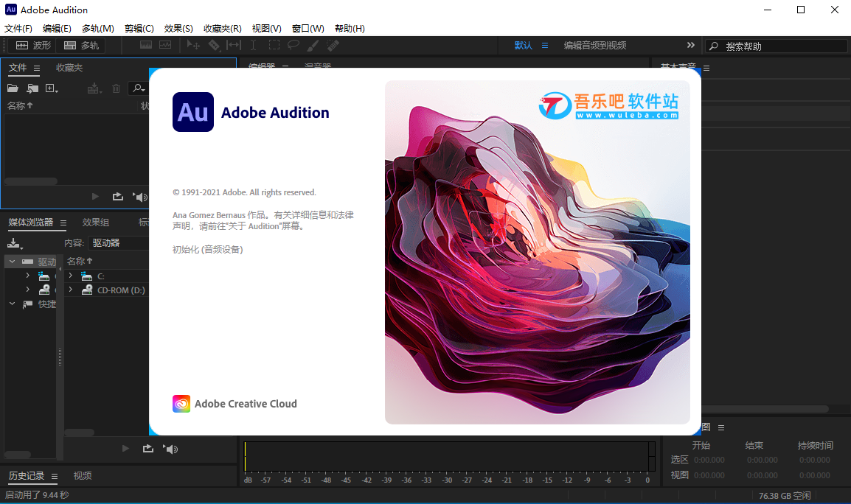Open the 基本声音 panel menu icon
851x504 pixels.
706,69
